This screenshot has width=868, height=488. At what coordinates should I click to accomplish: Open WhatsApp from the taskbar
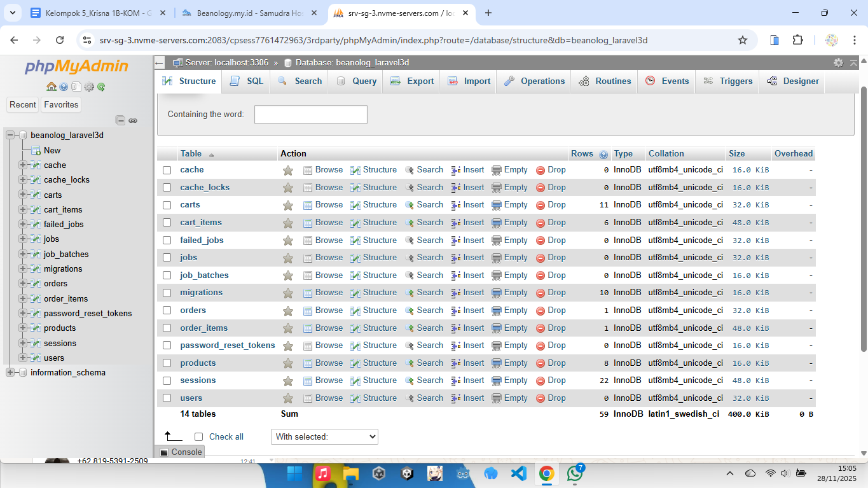[575, 474]
